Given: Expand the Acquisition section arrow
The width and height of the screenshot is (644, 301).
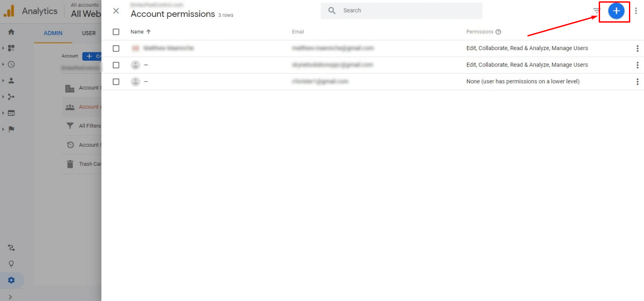Looking at the screenshot, I should click(3, 97).
